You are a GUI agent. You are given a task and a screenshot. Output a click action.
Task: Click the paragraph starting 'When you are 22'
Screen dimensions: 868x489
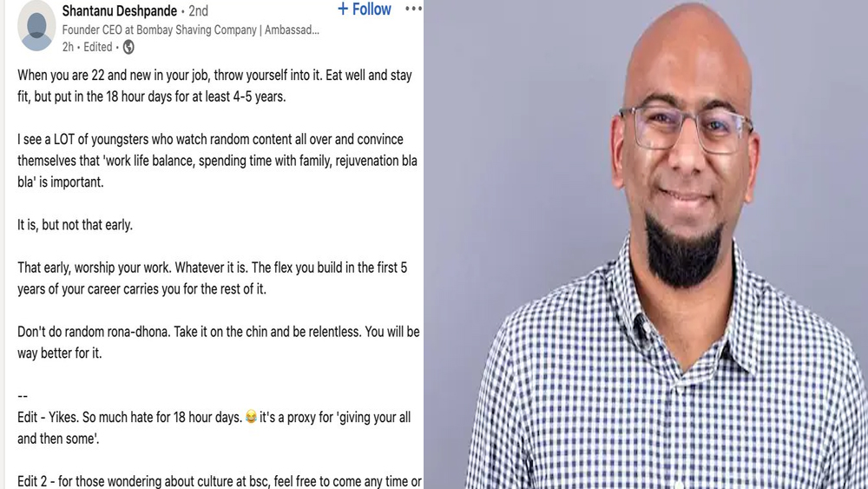[x=214, y=86]
